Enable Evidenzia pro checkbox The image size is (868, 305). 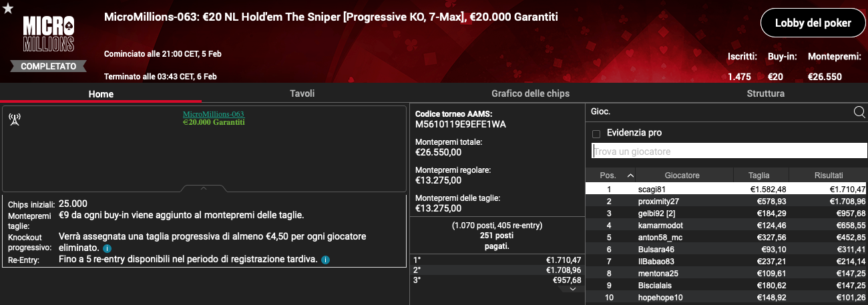(x=596, y=133)
